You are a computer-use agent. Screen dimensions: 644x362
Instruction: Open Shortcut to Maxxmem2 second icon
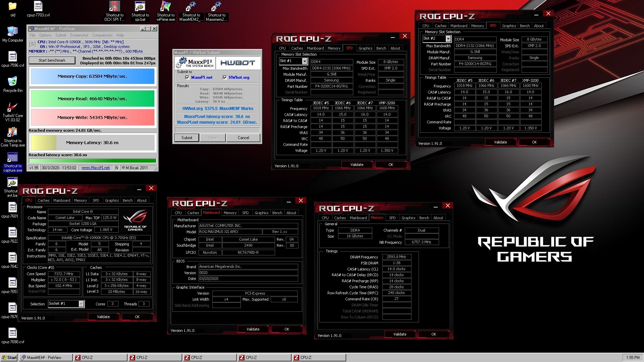217,11
